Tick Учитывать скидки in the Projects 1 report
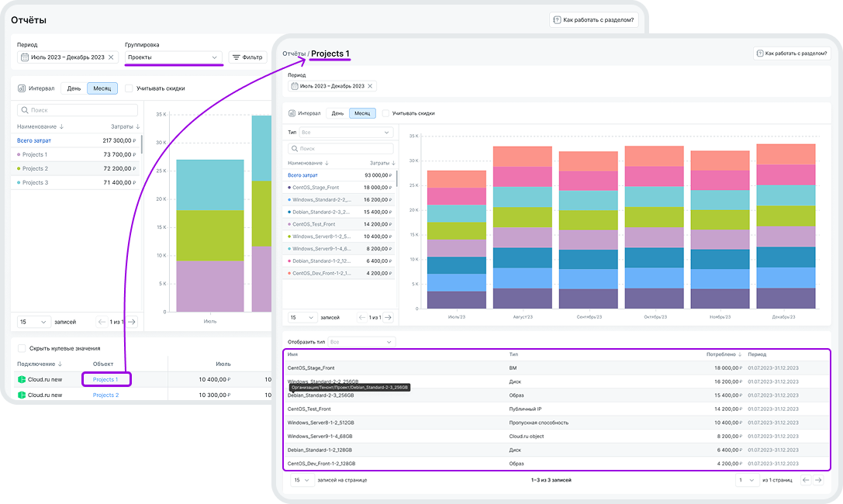The height and width of the screenshot is (504, 843). pos(385,113)
